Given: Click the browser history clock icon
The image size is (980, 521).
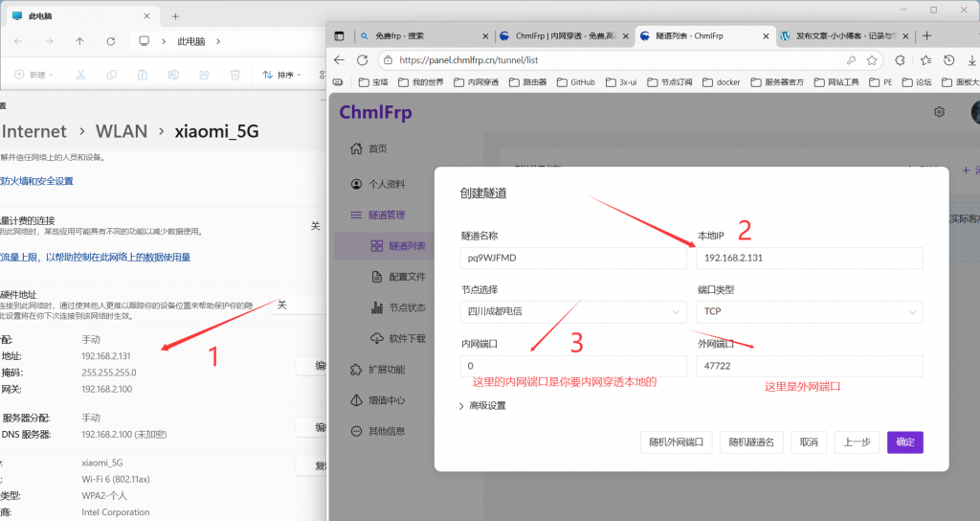Looking at the screenshot, I should tap(948, 59).
